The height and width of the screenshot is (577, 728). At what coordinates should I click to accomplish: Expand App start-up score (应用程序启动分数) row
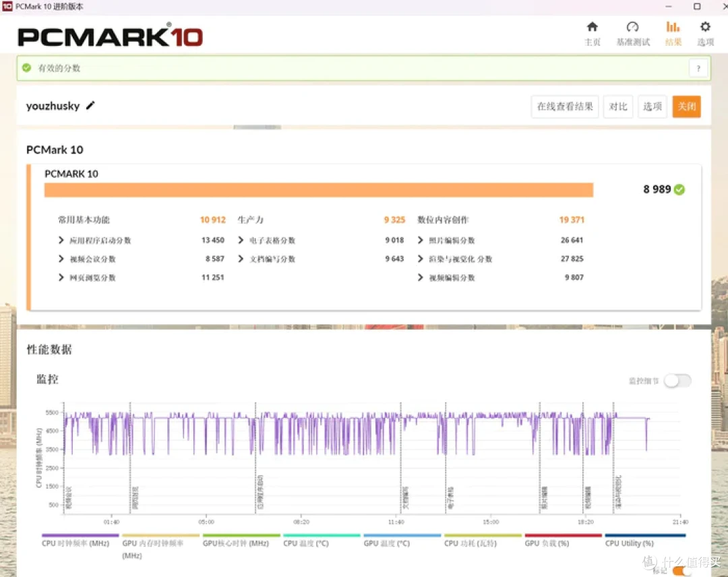61,240
